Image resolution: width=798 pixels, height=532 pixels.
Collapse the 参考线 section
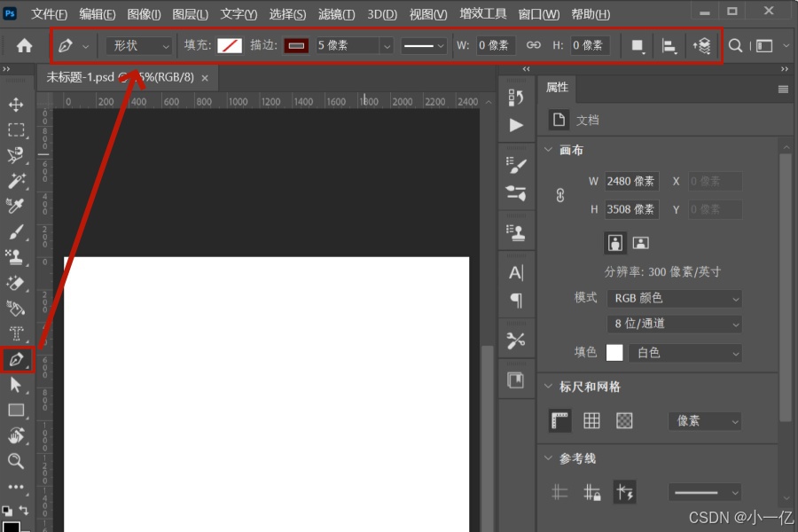(x=548, y=458)
